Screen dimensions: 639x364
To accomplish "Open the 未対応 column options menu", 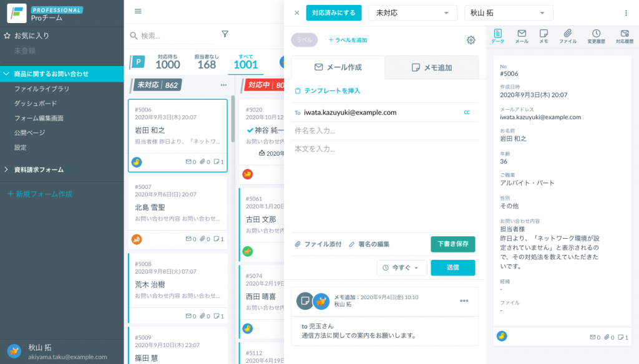I will 223,85.
